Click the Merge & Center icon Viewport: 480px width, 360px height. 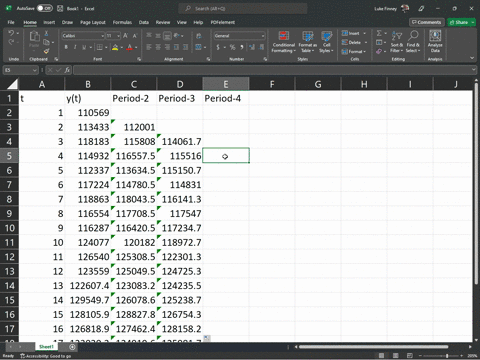tap(198, 47)
